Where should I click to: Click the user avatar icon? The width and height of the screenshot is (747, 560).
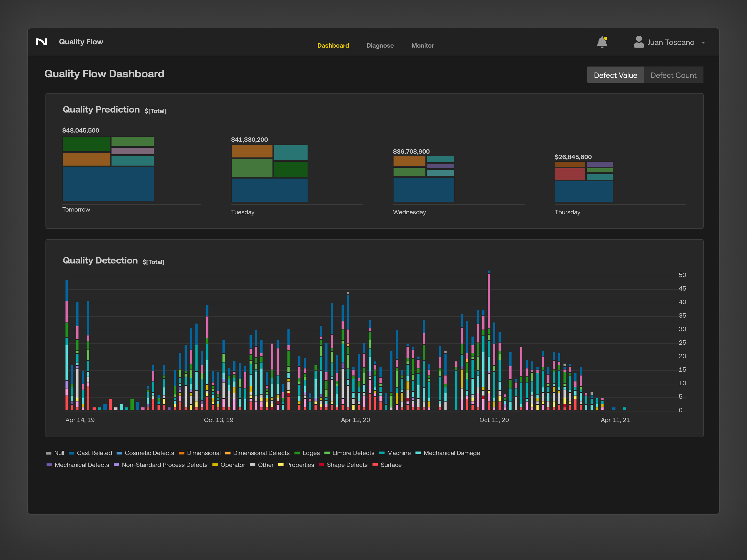[x=638, y=42]
